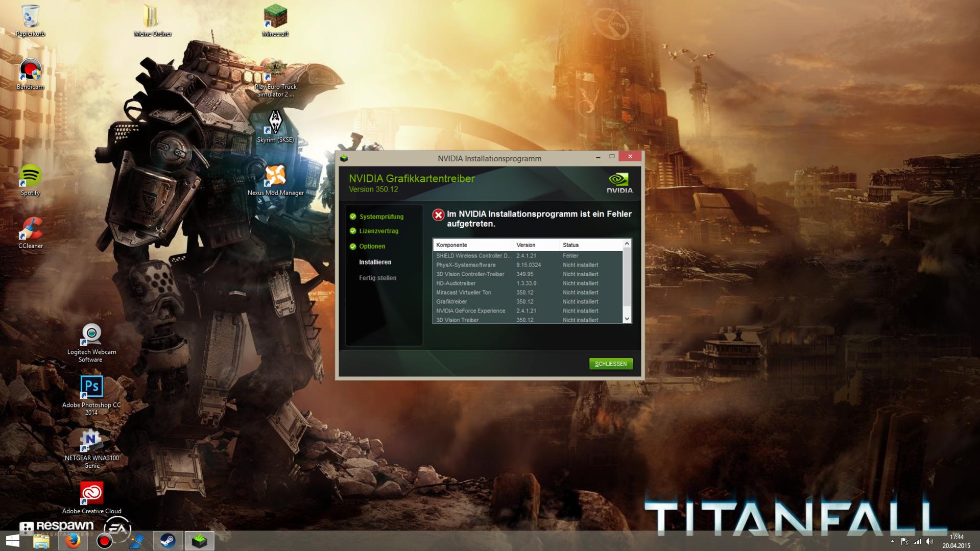Click the Windows Start button
The height and width of the screenshot is (551, 980).
[12, 540]
